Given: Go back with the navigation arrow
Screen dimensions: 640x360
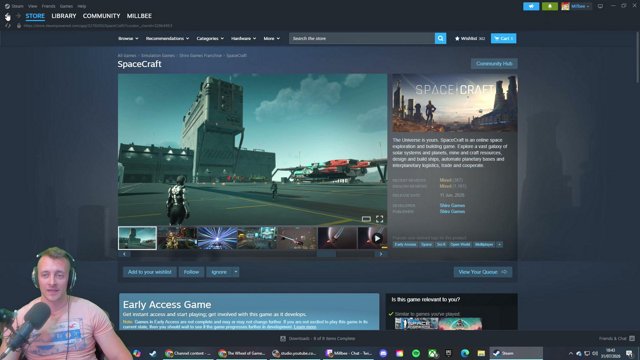Looking at the screenshot, I should click(7, 16).
